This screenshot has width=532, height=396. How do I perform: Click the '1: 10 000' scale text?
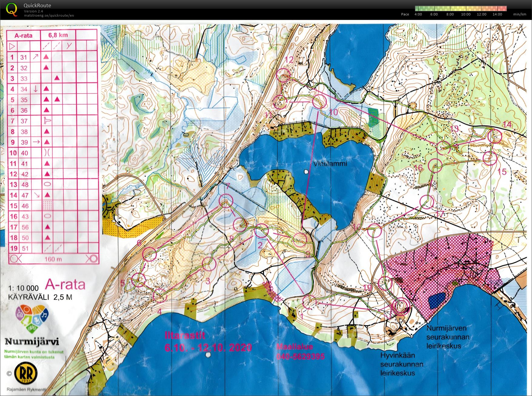coord(23,288)
